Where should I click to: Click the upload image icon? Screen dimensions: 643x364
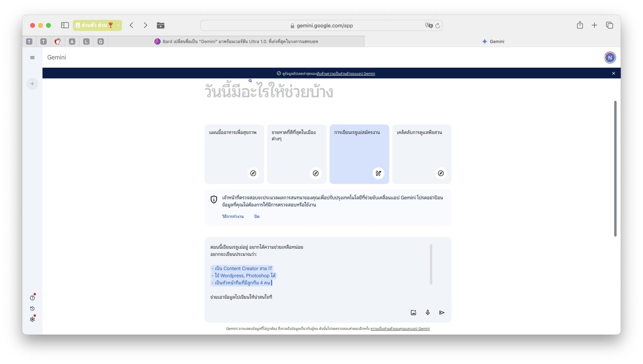click(413, 313)
